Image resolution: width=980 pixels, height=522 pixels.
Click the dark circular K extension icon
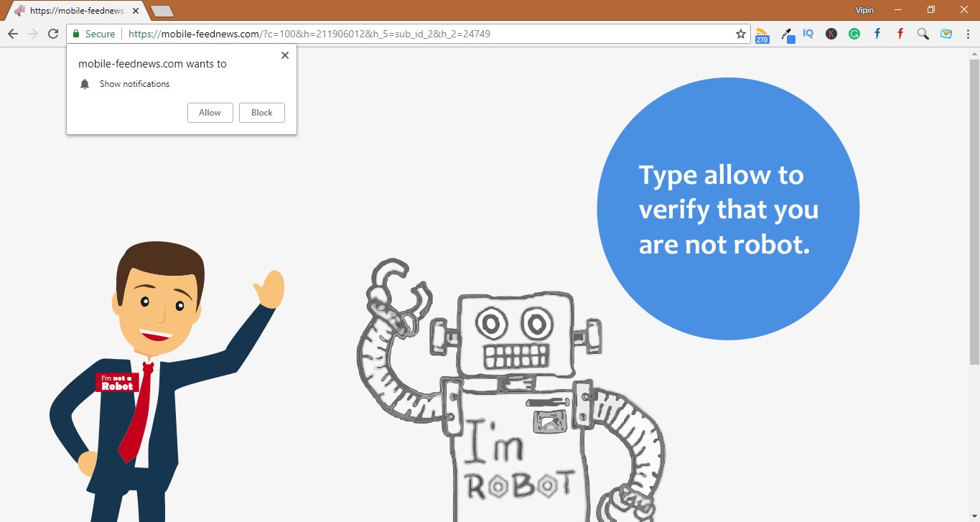pos(831,34)
